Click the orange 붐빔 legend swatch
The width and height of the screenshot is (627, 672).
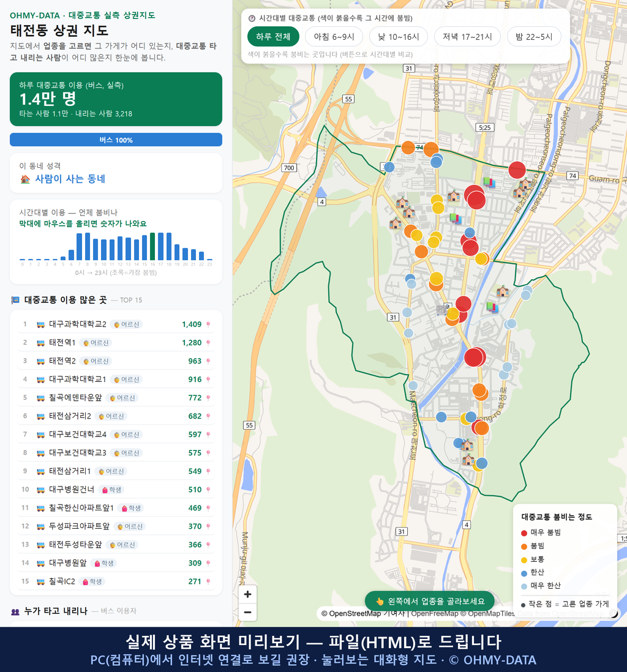point(524,547)
